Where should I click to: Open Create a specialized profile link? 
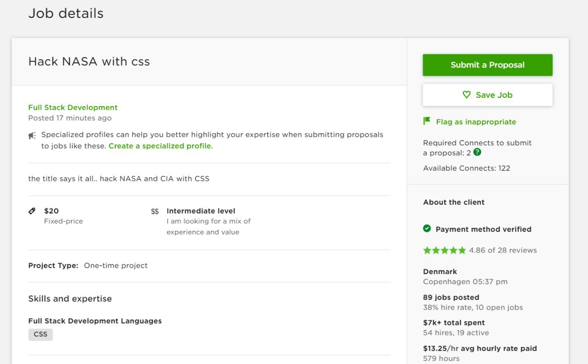point(161,146)
